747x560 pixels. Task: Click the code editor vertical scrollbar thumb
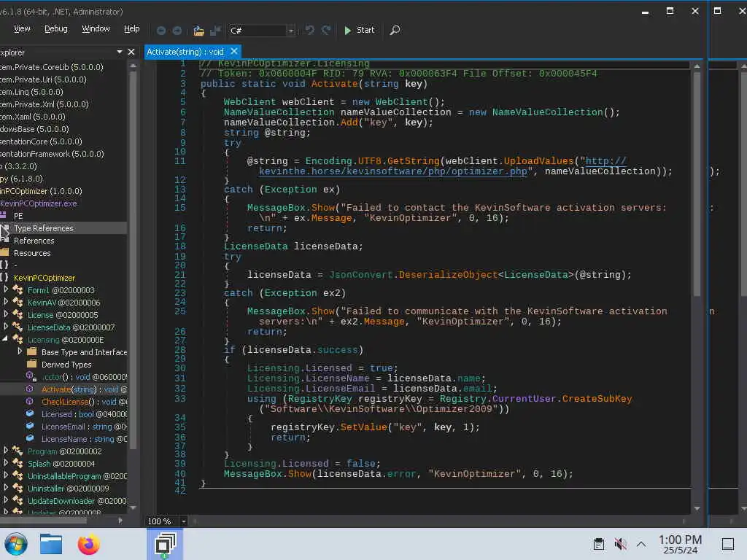coord(697,183)
